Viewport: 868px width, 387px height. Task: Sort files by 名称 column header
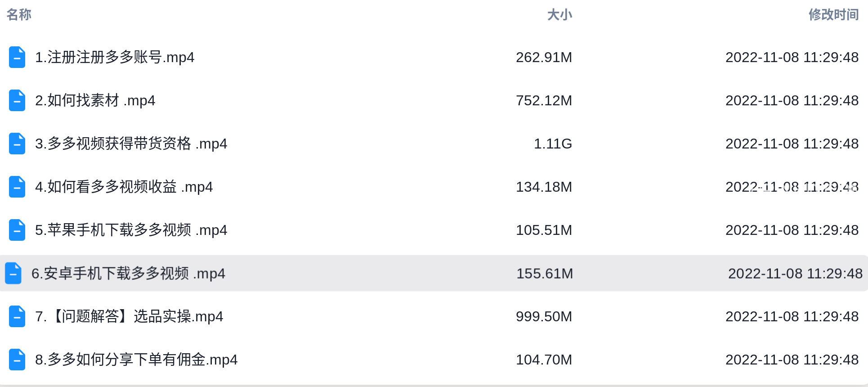coord(19,14)
